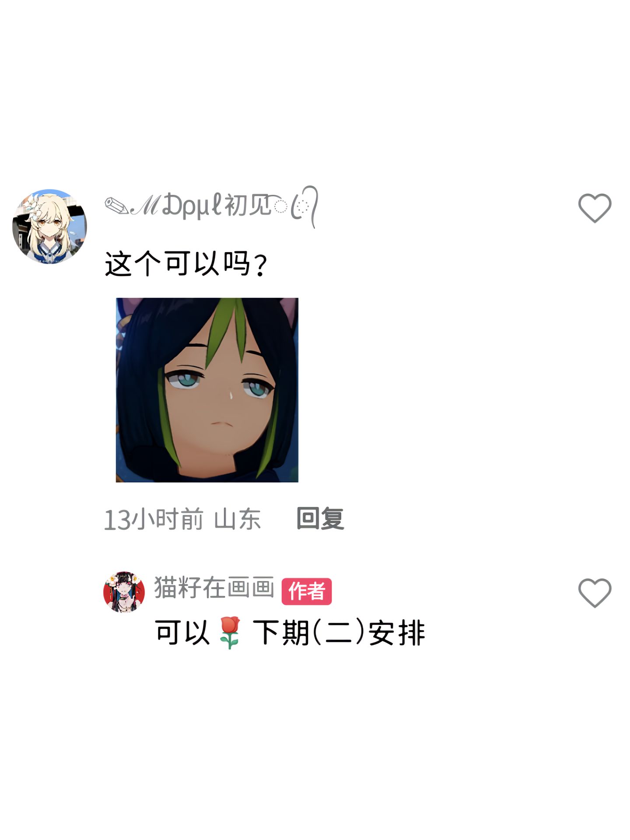The width and height of the screenshot is (630, 840).
Task: Click the comment text 这个可以吗?
Action: tap(186, 264)
